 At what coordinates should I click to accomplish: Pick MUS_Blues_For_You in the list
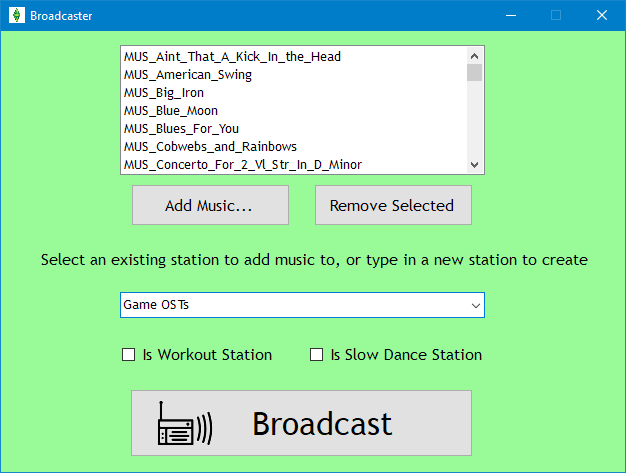tap(182, 129)
